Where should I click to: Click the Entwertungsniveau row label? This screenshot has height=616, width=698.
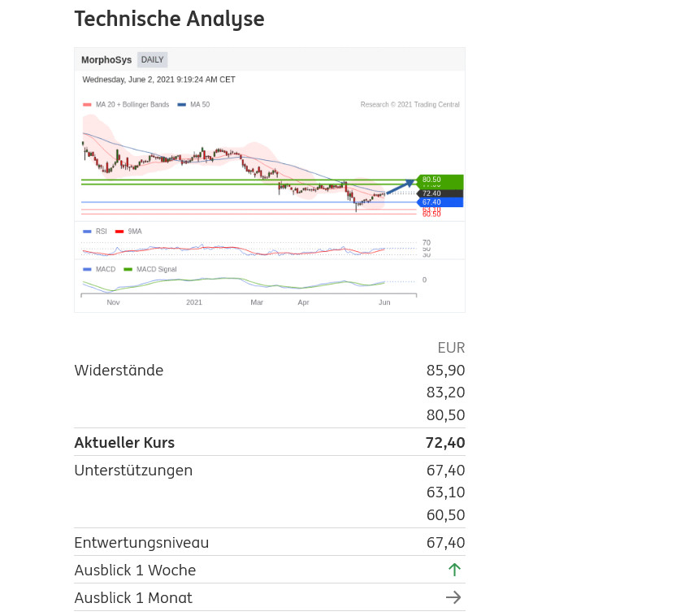tap(141, 543)
